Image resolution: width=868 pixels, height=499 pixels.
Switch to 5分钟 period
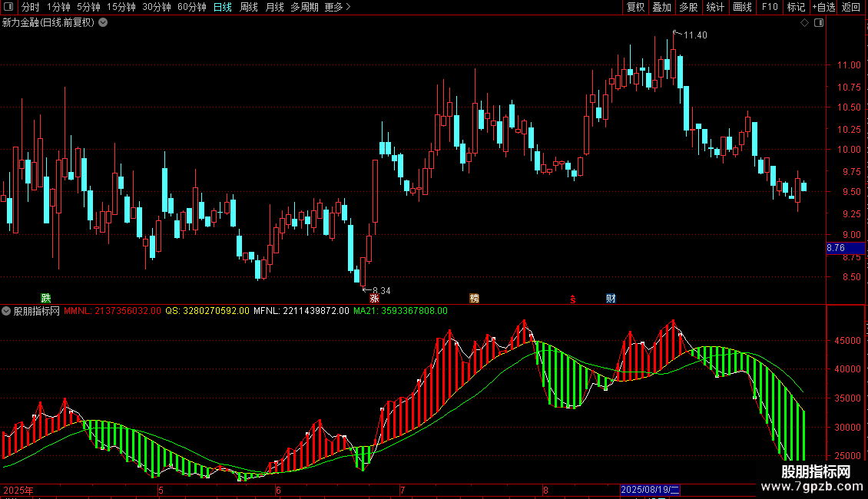[x=88, y=7]
